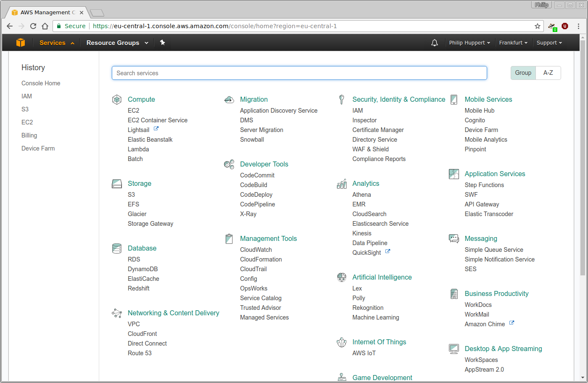Click the pin icon in the navbar

click(x=163, y=42)
